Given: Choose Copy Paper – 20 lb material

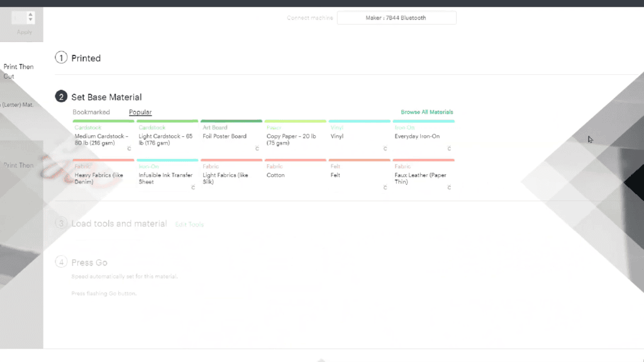Looking at the screenshot, I should 296,136.
